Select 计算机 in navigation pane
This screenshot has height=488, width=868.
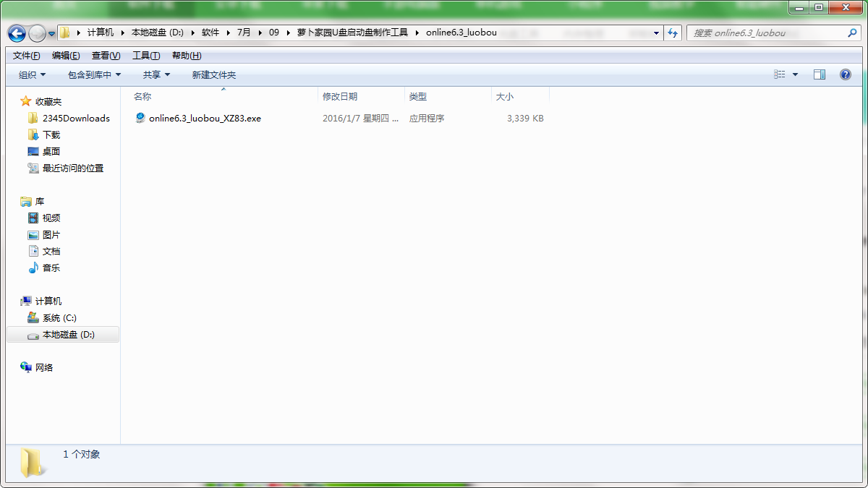pyautogui.click(x=48, y=301)
